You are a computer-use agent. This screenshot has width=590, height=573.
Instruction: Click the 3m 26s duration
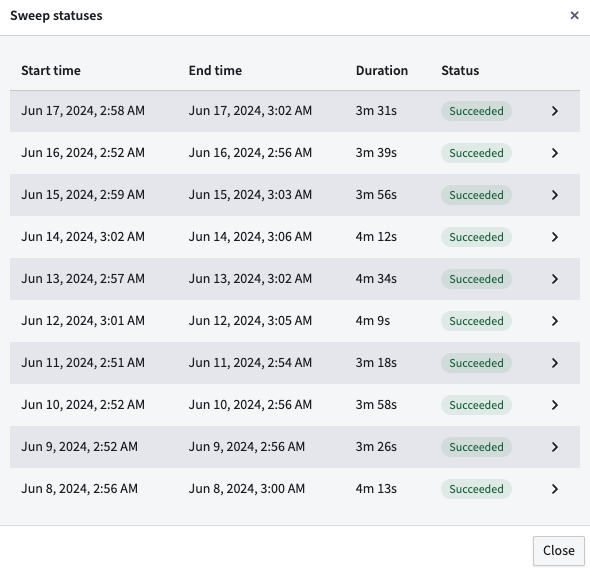pos(376,447)
